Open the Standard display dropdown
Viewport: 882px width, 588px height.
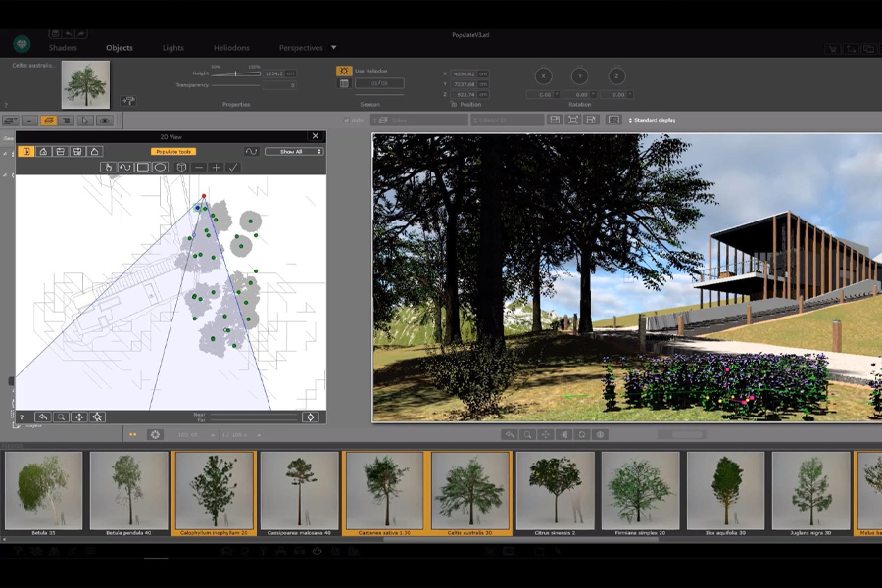coord(651,120)
